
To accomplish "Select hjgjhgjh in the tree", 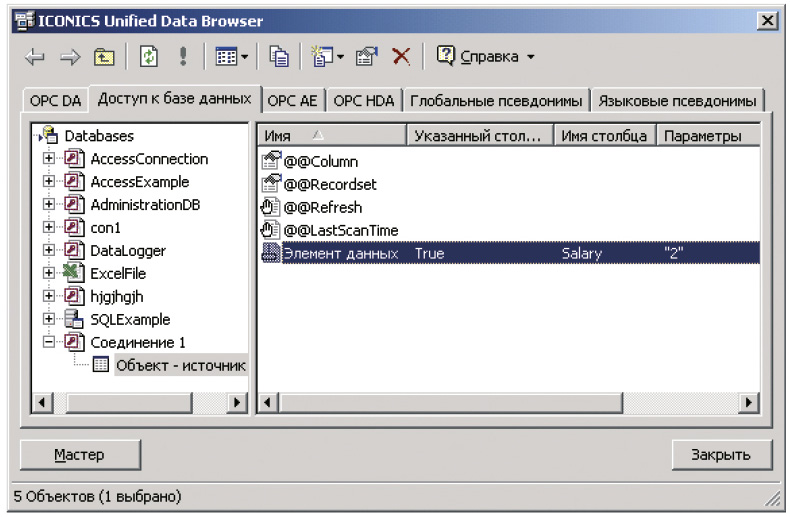I will (x=117, y=297).
